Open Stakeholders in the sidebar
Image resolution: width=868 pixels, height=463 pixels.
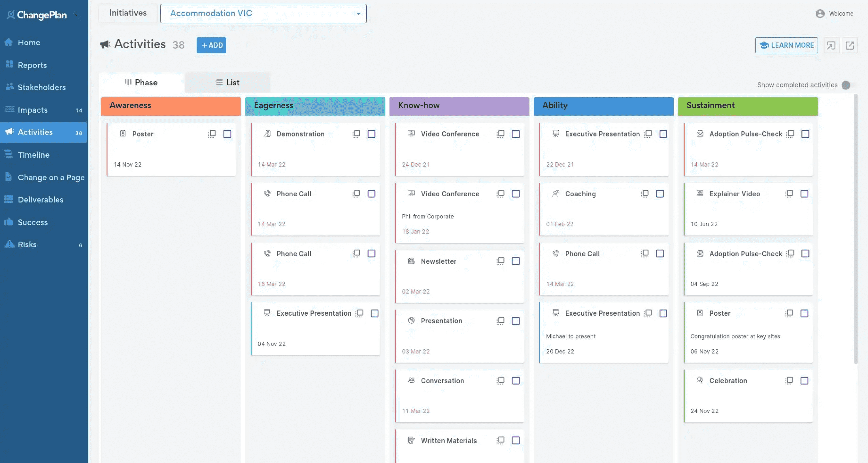pyautogui.click(x=41, y=87)
